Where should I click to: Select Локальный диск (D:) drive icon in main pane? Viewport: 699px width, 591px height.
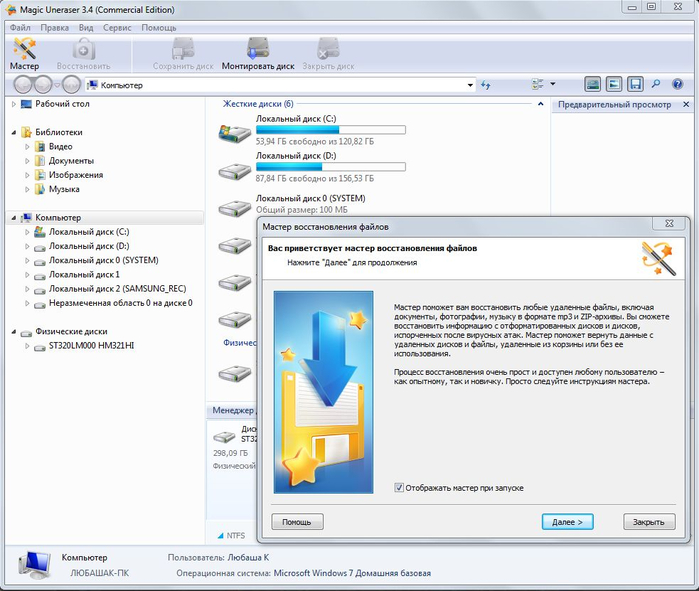click(234, 172)
